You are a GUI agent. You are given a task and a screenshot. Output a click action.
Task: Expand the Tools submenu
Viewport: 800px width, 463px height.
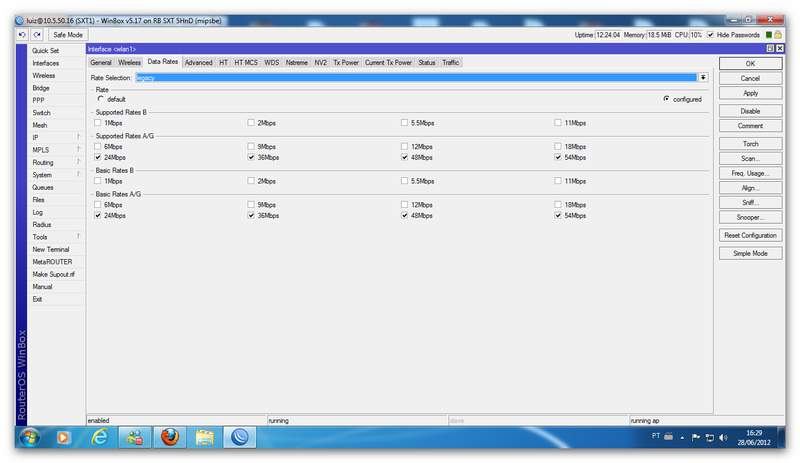[56, 237]
